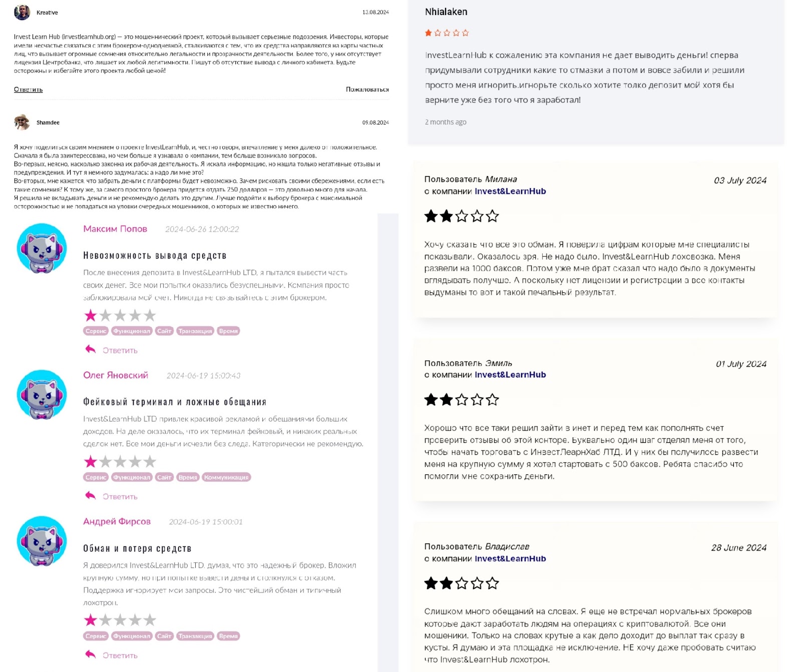Open Invest&LearnHub link in Милана's review
This screenshot has width=801, height=672.
(x=510, y=191)
